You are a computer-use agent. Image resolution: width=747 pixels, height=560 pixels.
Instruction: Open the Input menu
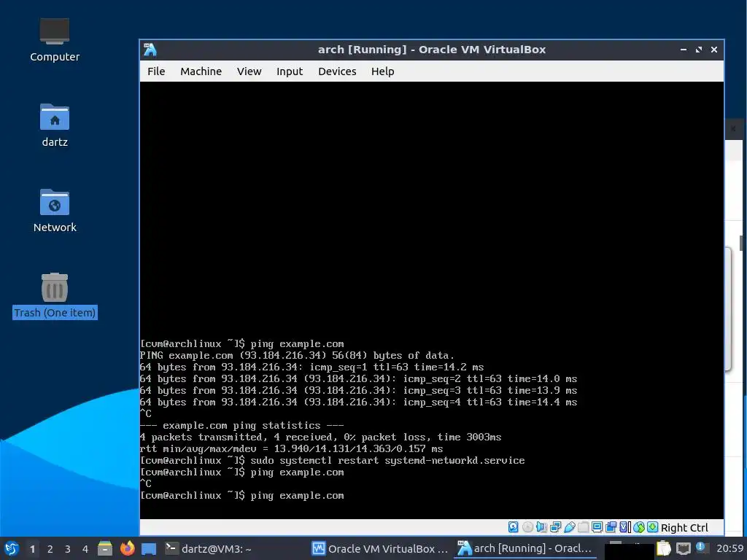290,71
